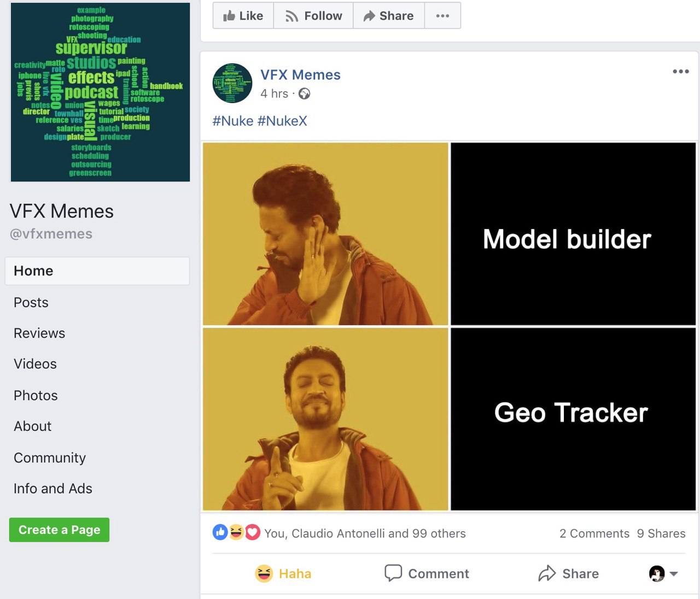The height and width of the screenshot is (599, 700).
Task: View the About section
Action: 33,426
